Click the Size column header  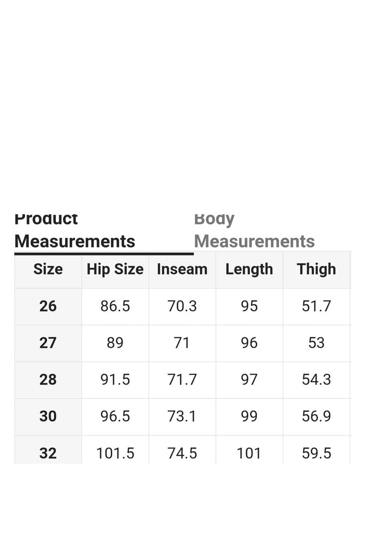48,269
